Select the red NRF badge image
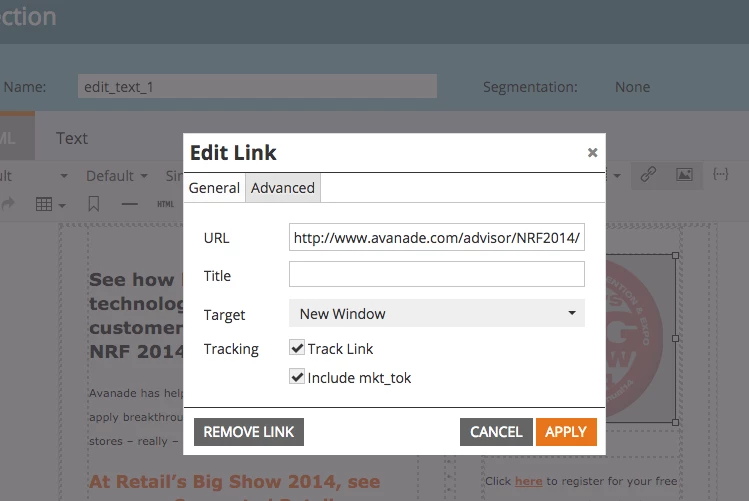Image resolution: width=749 pixels, height=501 pixels. tap(640, 338)
